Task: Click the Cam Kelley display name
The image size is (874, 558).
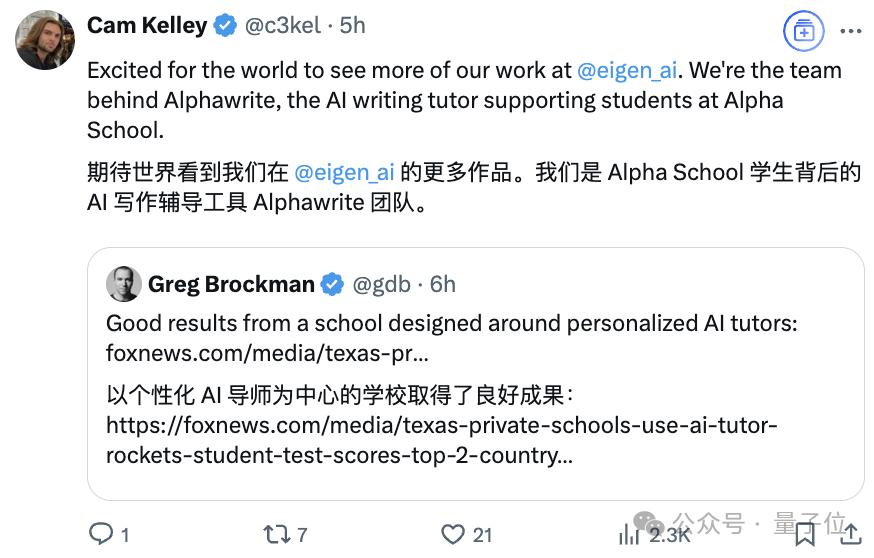Action: [x=148, y=26]
